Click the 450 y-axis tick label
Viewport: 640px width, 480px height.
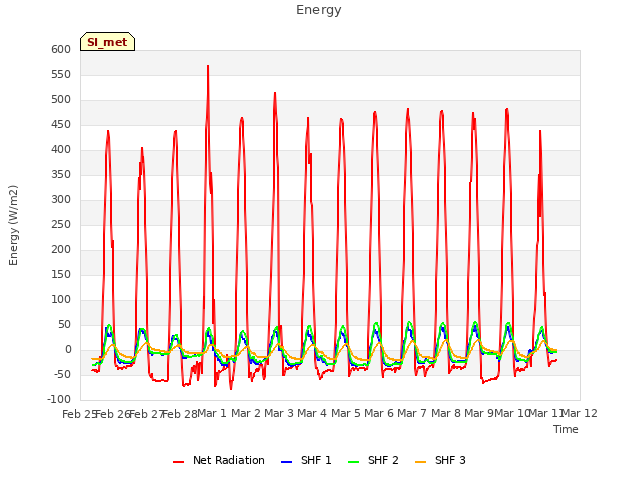point(61,124)
